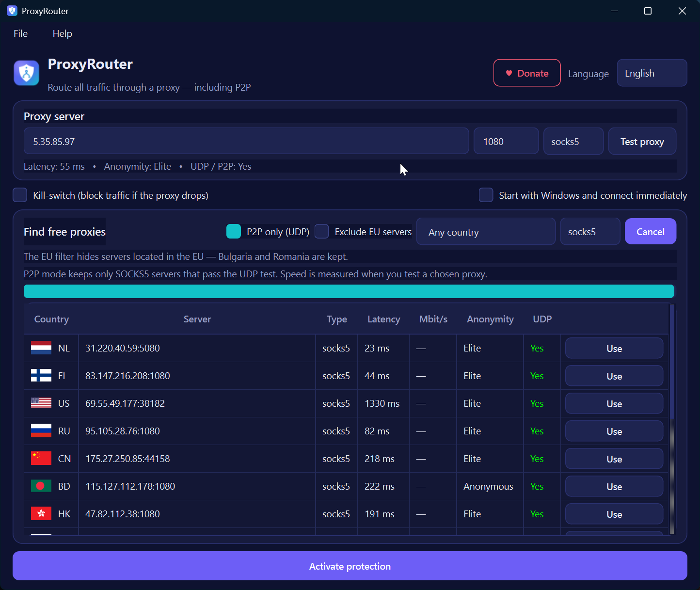Image resolution: width=700 pixels, height=590 pixels.
Task: Click the Language label
Action: pyautogui.click(x=589, y=74)
